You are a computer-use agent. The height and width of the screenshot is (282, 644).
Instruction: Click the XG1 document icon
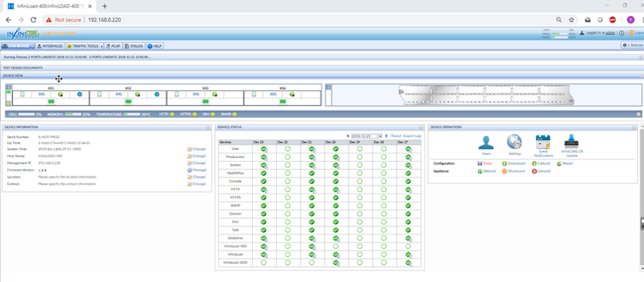[23, 94]
